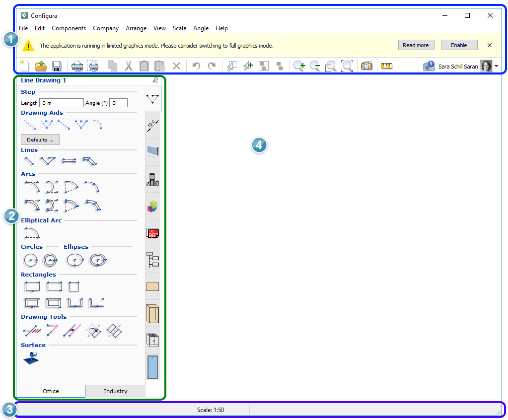Viewport: 508px width, 420px height.
Task: Click the Read more button
Action: (x=416, y=45)
